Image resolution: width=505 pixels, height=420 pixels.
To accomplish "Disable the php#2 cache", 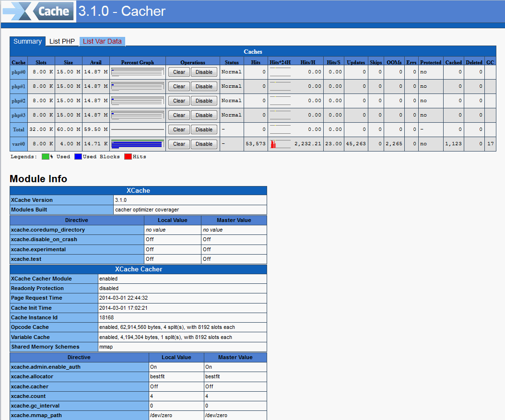I will pyautogui.click(x=204, y=101).
